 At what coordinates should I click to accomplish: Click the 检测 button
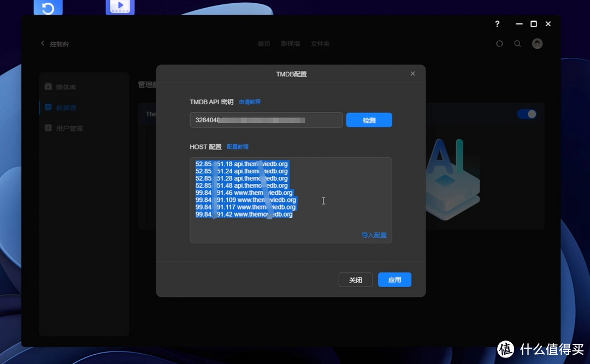click(x=369, y=120)
